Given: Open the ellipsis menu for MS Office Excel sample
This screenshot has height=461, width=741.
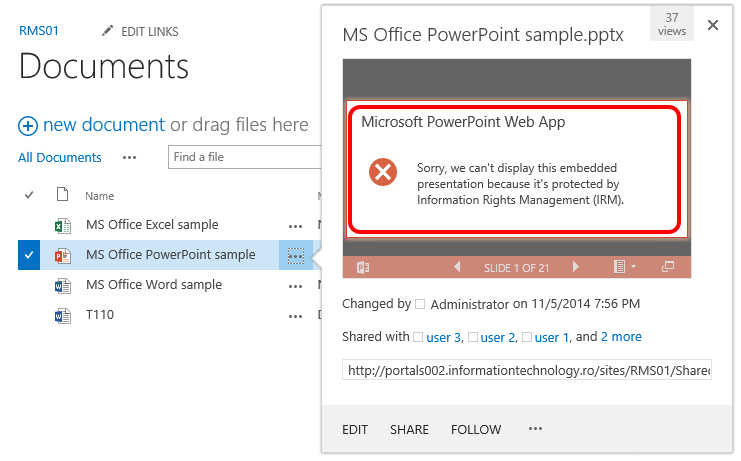Looking at the screenshot, I should [296, 227].
